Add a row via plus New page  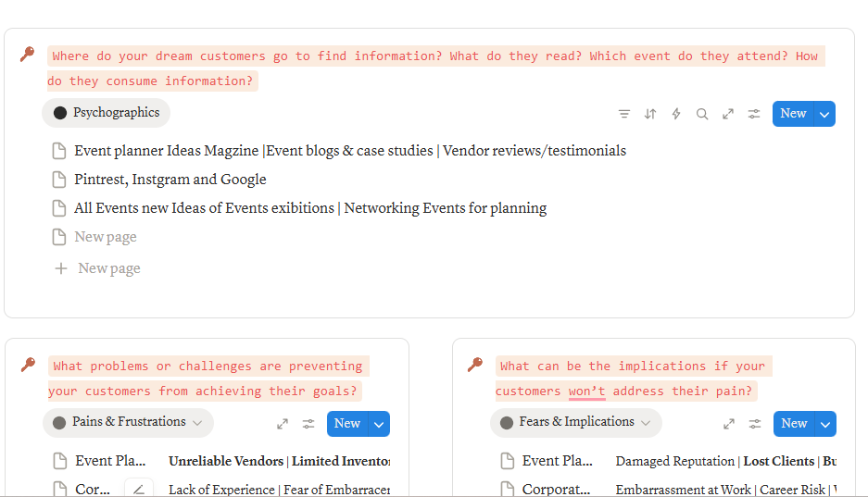(x=98, y=268)
